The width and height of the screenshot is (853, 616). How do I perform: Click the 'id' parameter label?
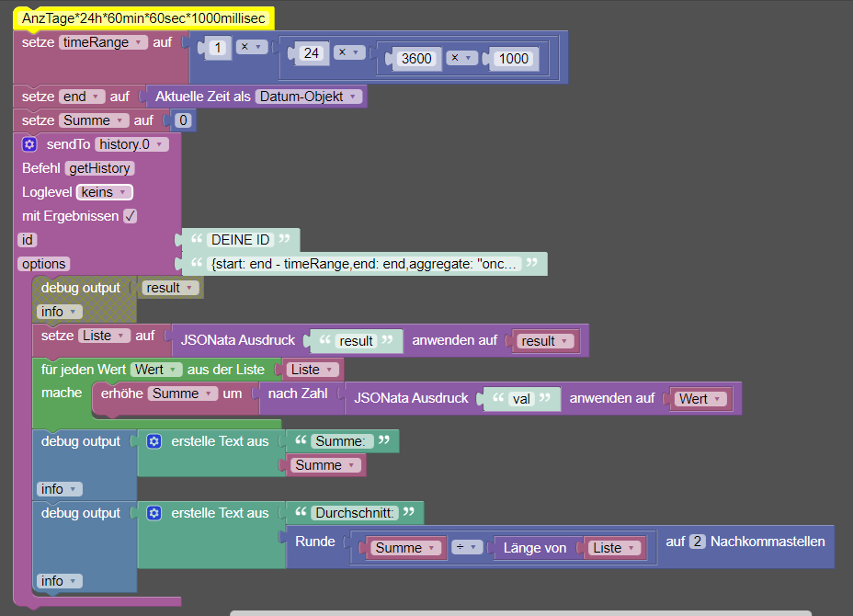coord(28,240)
